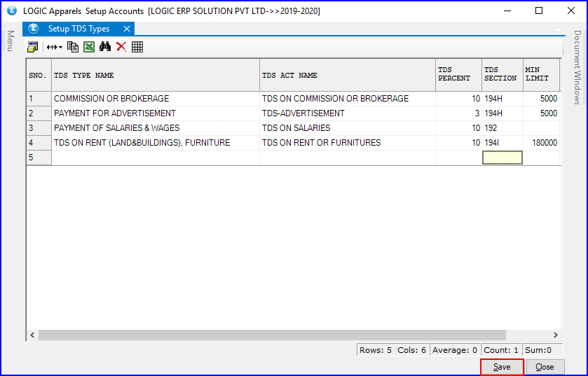588x376 pixels.
Task: Open the column width arrows dropdown
Action: (x=55, y=47)
